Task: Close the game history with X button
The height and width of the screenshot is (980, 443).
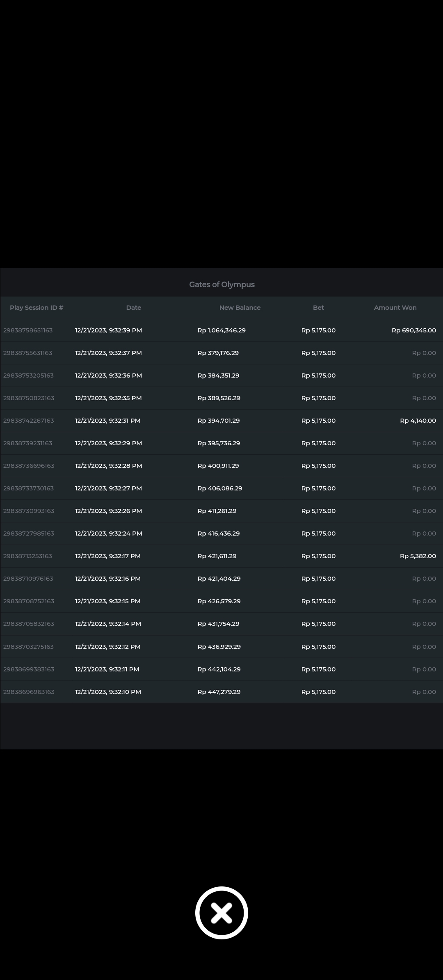Action: click(221, 913)
